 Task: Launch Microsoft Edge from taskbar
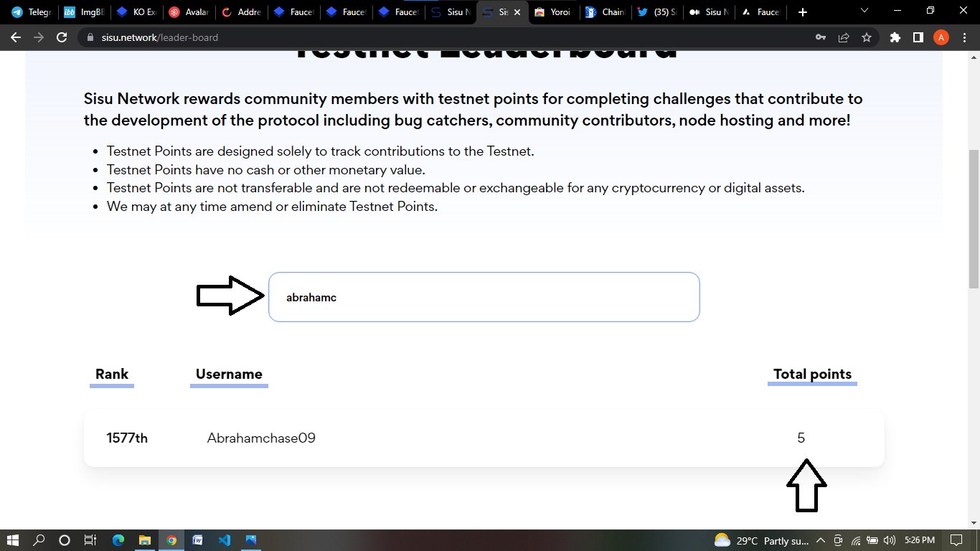click(118, 540)
